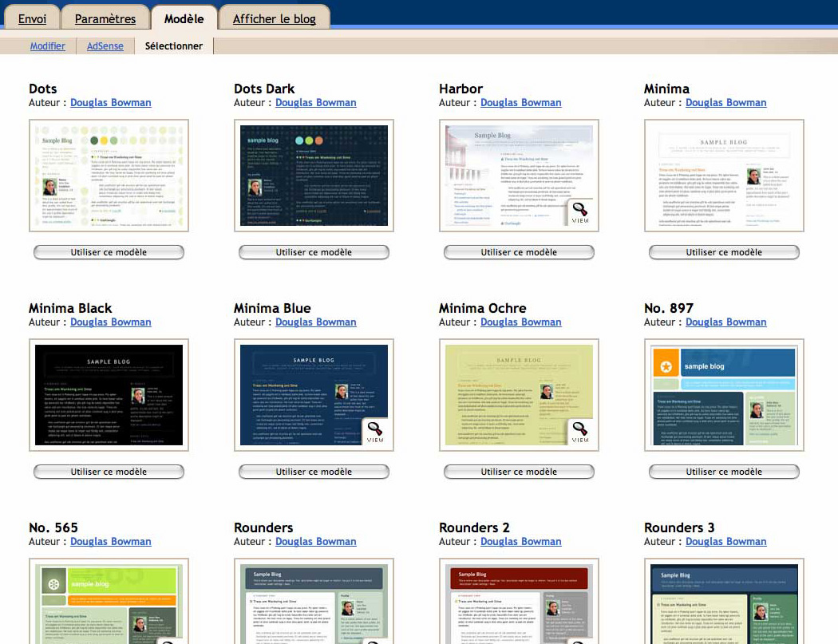This screenshot has height=644, width=838.
Task: Click Douglas Bowman author link for Harbor
Action: [x=521, y=103]
